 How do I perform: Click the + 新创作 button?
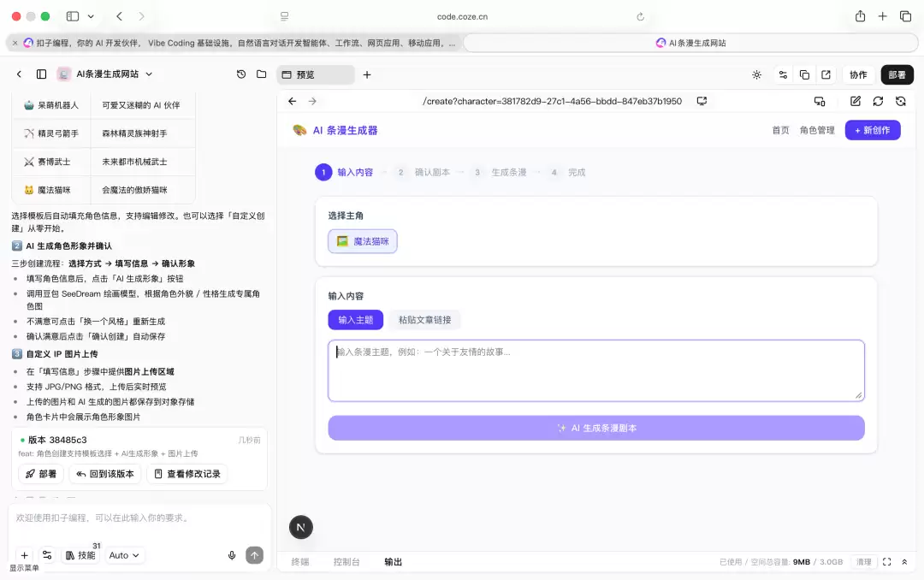point(873,130)
